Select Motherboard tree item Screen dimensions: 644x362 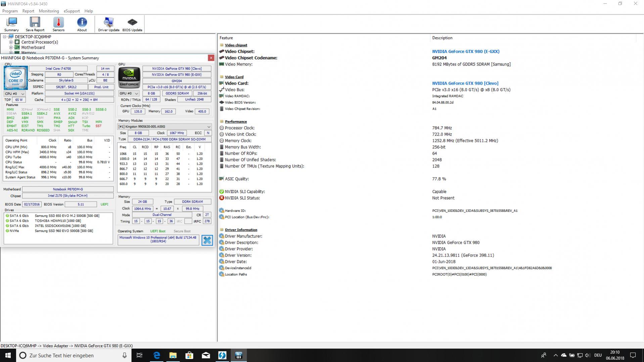pyautogui.click(x=33, y=48)
